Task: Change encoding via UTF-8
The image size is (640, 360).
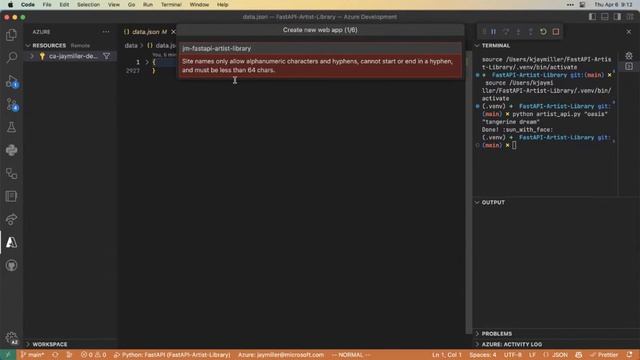Action: tap(513, 355)
